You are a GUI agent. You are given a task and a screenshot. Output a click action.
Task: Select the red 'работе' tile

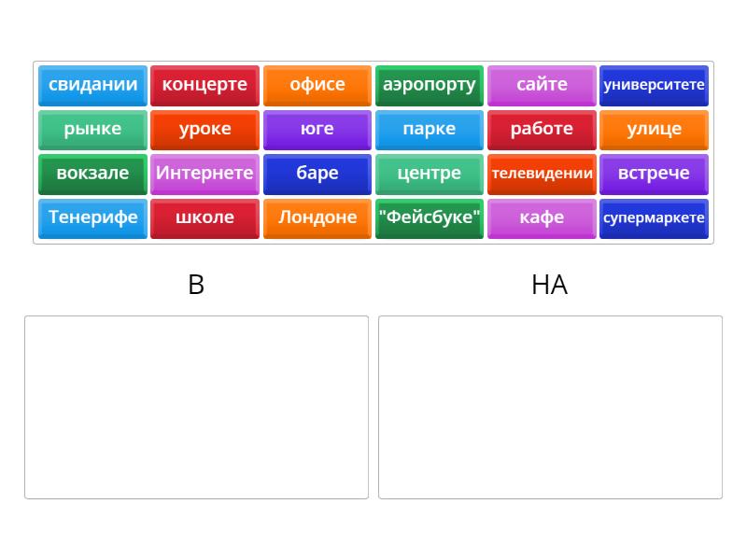pos(542,130)
